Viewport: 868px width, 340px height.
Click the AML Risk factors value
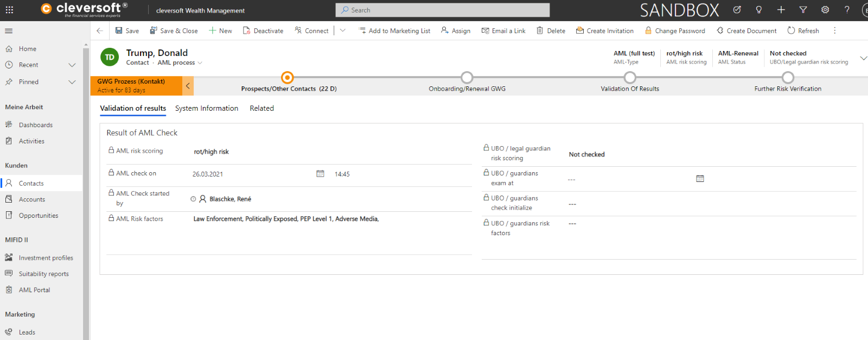point(286,219)
